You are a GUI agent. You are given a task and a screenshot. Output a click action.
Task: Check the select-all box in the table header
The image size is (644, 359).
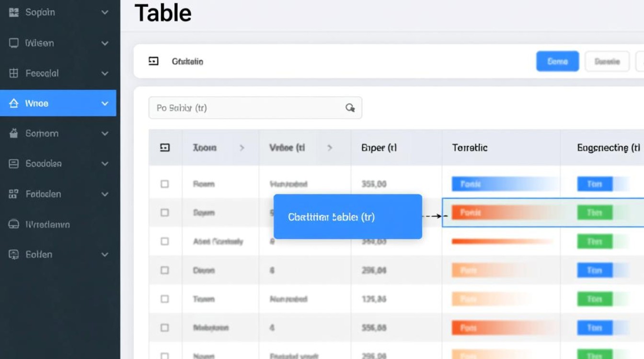pyautogui.click(x=165, y=147)
